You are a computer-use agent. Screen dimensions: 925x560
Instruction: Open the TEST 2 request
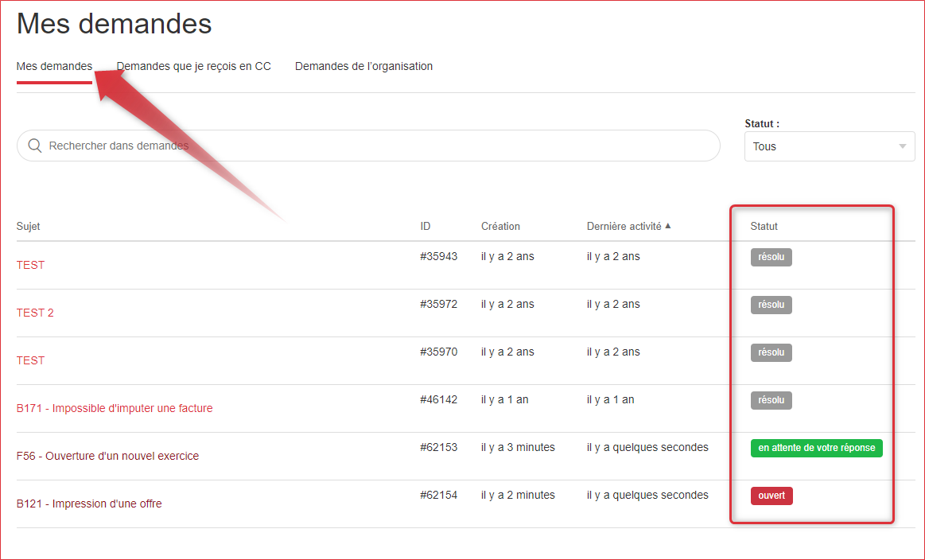35,313
